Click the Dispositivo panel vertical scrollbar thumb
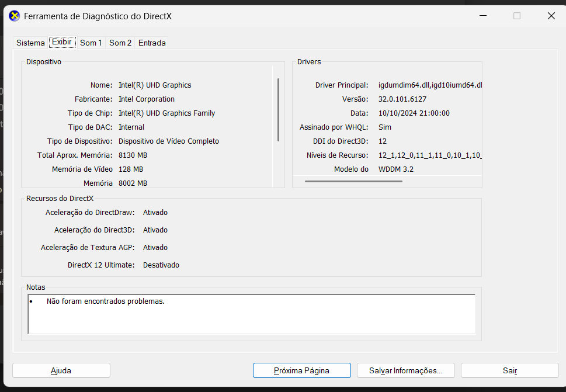Viewport: 566px width, 392px height. (x=278, y=110)
